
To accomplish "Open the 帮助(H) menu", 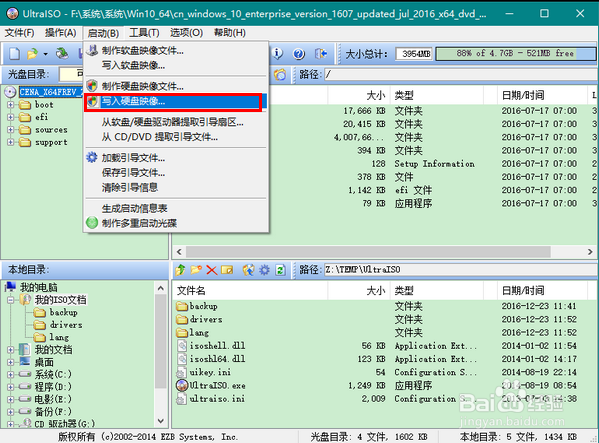I will 230,33.
